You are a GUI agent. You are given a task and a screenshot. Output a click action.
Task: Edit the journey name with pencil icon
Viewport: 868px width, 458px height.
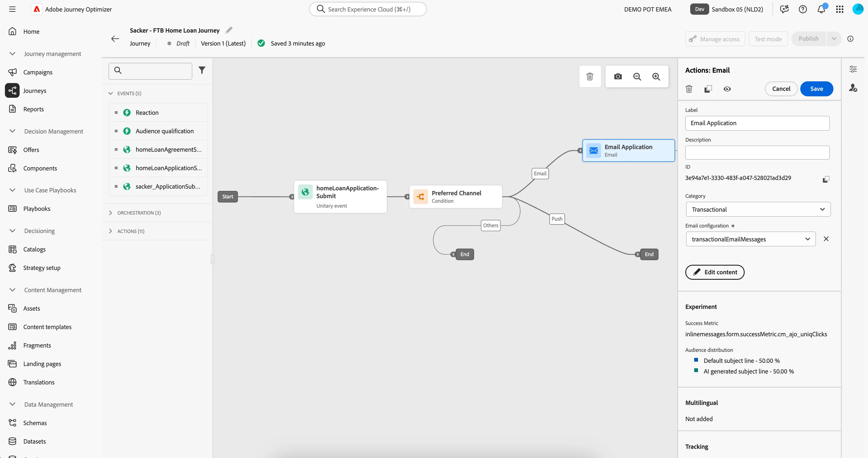pyautogui.click(x=229, y=30)
